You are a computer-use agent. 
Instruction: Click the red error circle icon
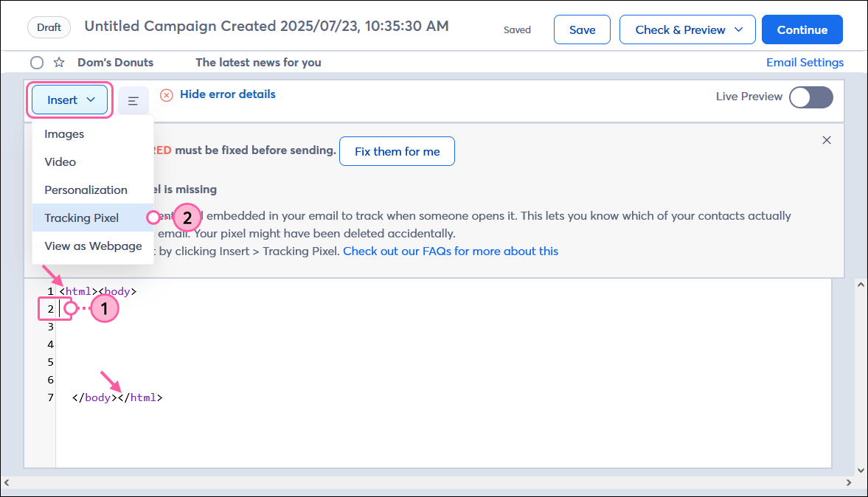[x=166, y=94]
